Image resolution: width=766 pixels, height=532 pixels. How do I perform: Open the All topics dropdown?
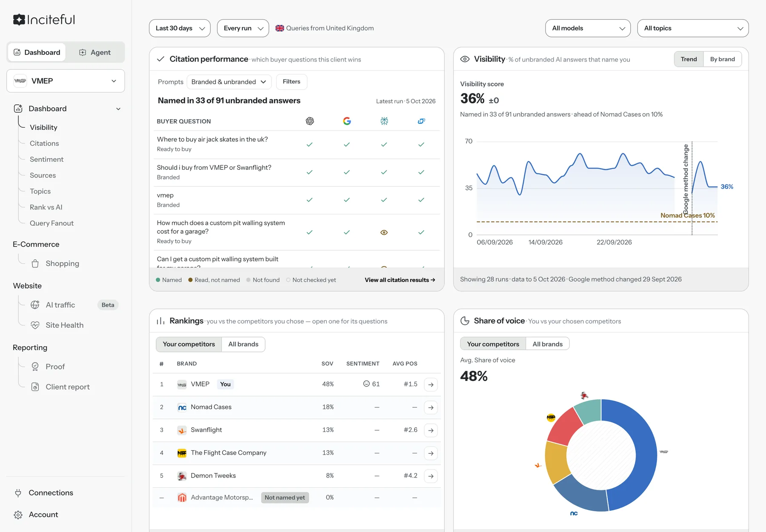[693, 28]
